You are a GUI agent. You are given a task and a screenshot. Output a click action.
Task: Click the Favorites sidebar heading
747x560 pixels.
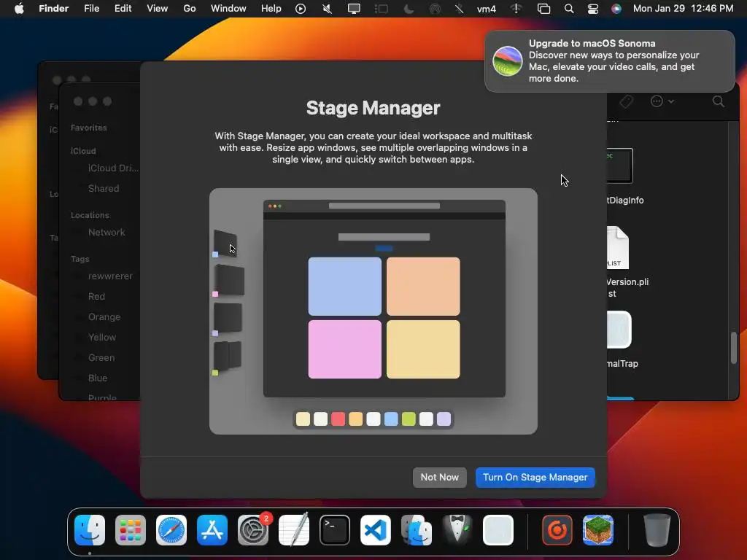click(x=88, y=128)
